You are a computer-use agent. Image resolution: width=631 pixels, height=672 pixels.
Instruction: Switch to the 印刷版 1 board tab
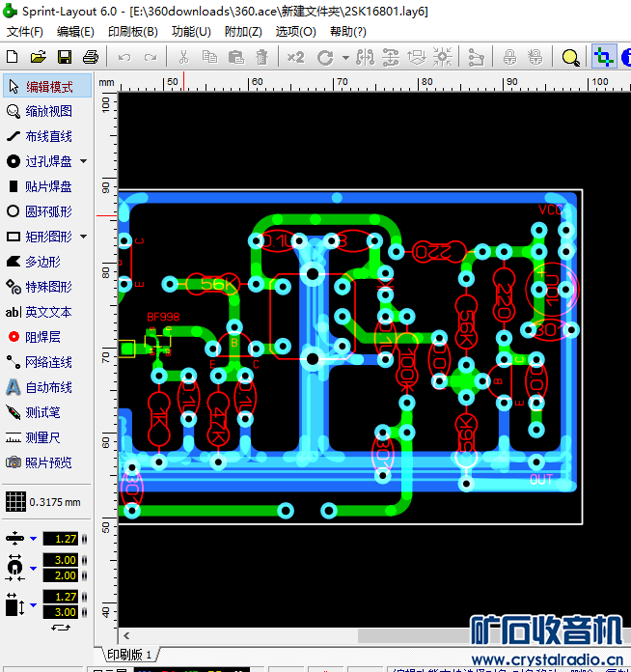pyautogui.click(x=130, y=655)
